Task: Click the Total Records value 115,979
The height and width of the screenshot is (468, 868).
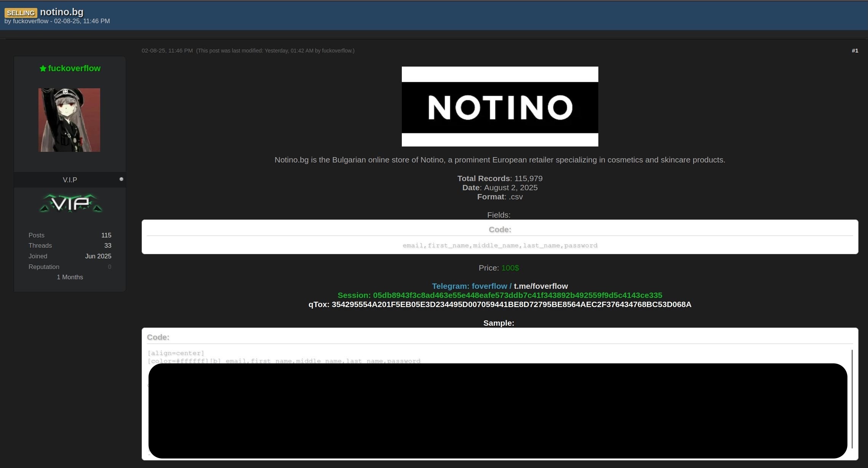Action: (529, 178)
